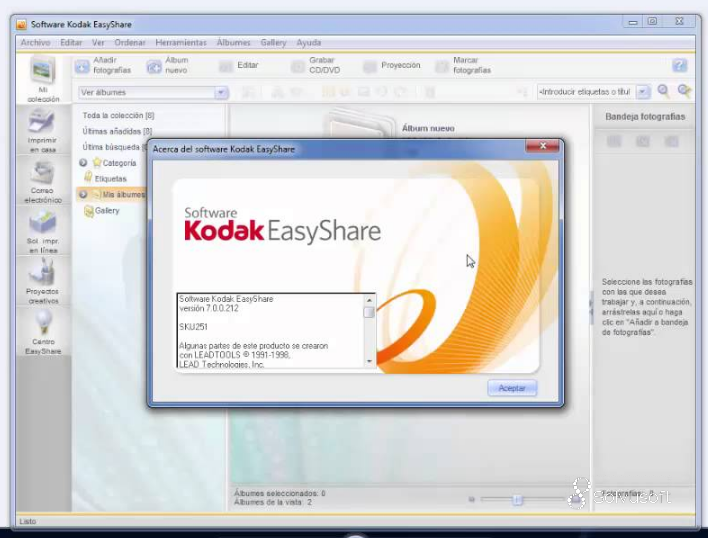Expand the Mis álbumes tree node
The height and width of the screenshot is (538, 708).
(83, 195)
